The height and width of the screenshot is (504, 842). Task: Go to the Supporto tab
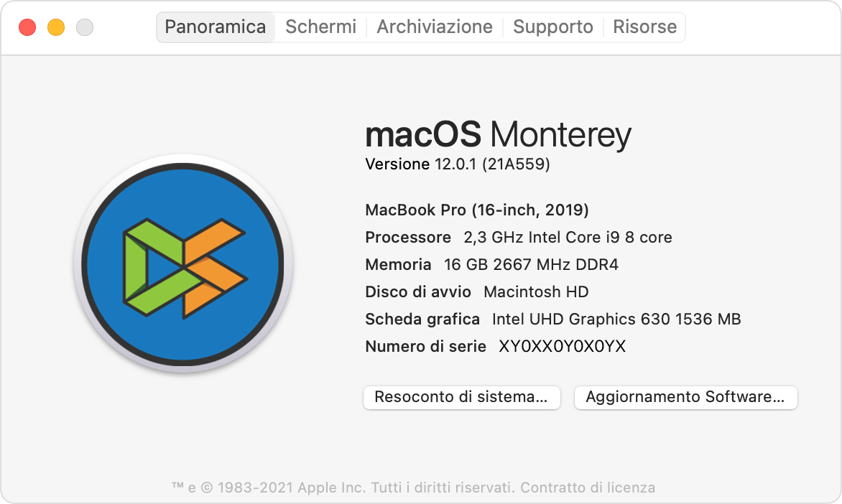point(553,27)
